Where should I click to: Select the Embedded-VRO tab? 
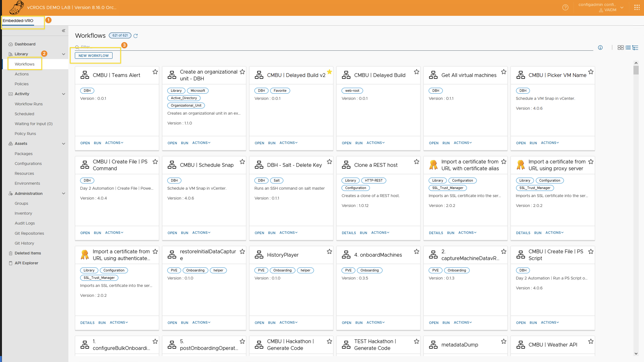[x=18, y=21]
